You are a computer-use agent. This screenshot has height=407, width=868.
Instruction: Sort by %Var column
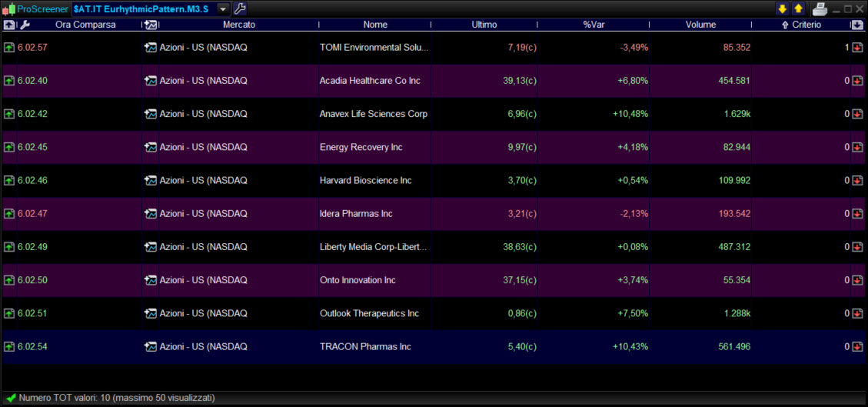[x=594, y=25]
